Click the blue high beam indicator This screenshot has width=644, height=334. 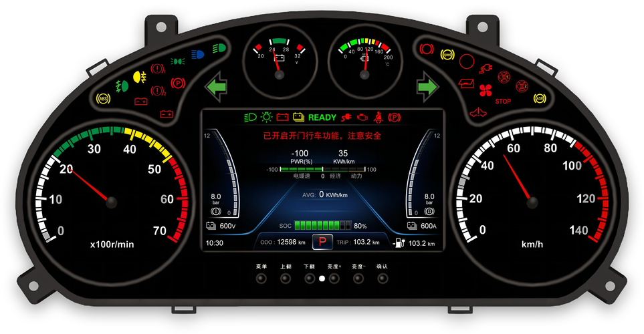coord(197,54)
